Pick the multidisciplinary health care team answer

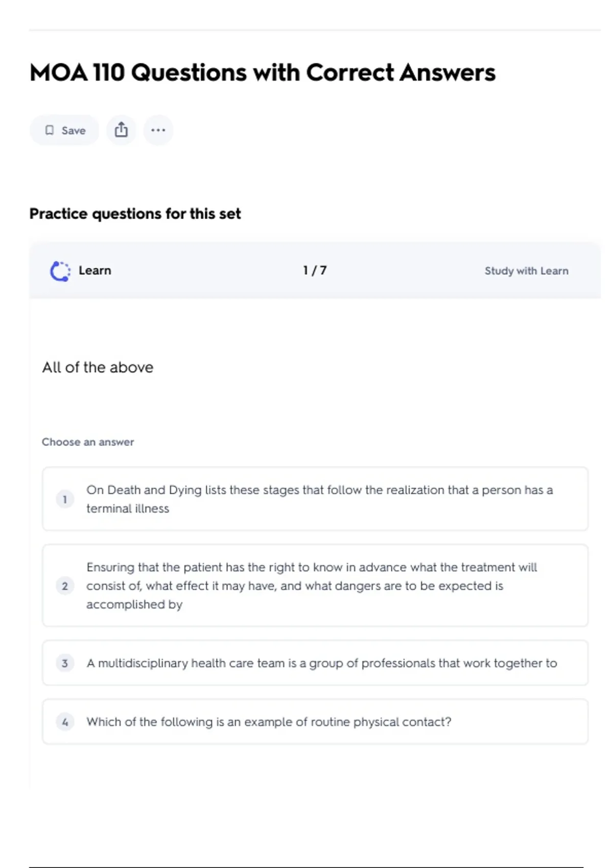pos(321,663)
